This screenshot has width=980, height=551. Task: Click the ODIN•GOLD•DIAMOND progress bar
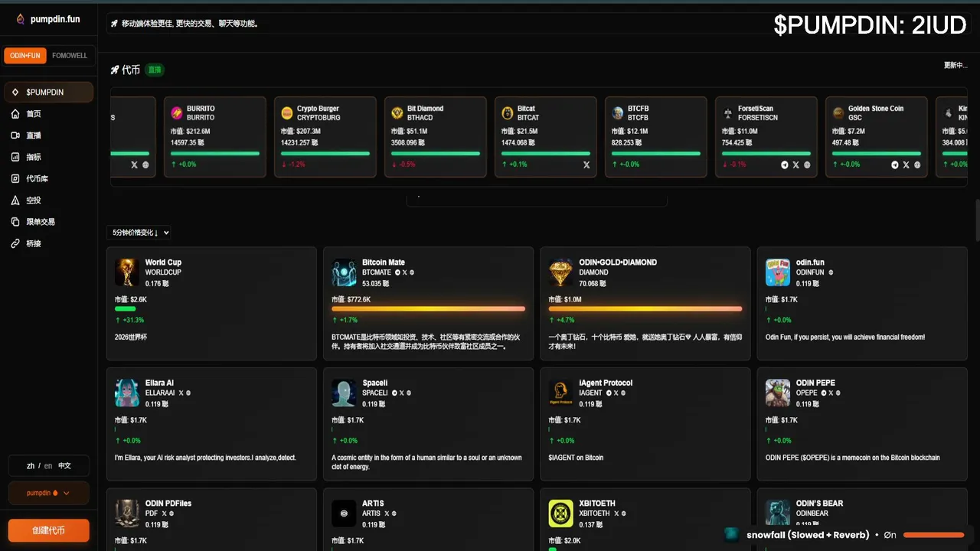point(645,308)
